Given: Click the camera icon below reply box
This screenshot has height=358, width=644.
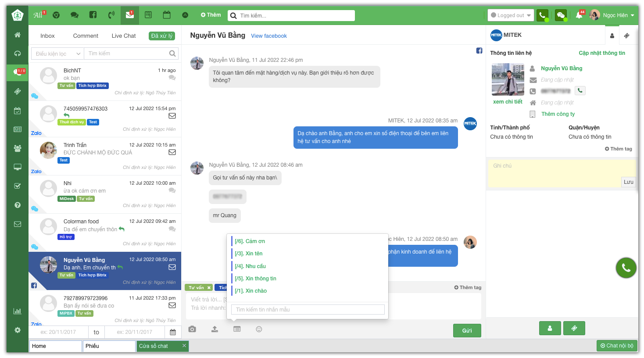Looking at the screenshot, I should [192, 329].
